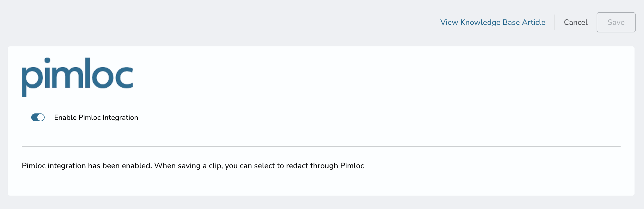The width and height of the screenshot is (644, 209).
Task: Toggle the Enable Pimloc Integration switch
Action: tap(38, 117)
